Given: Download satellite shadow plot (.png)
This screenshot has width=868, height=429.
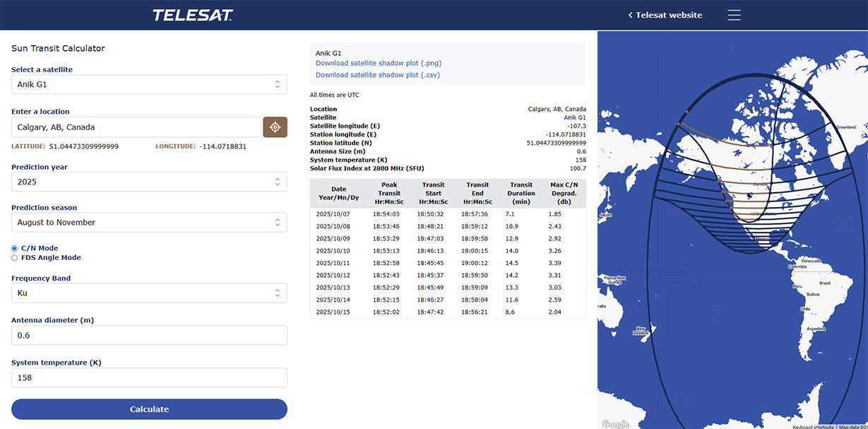Looking at the screenshot, I should [378, 63].
